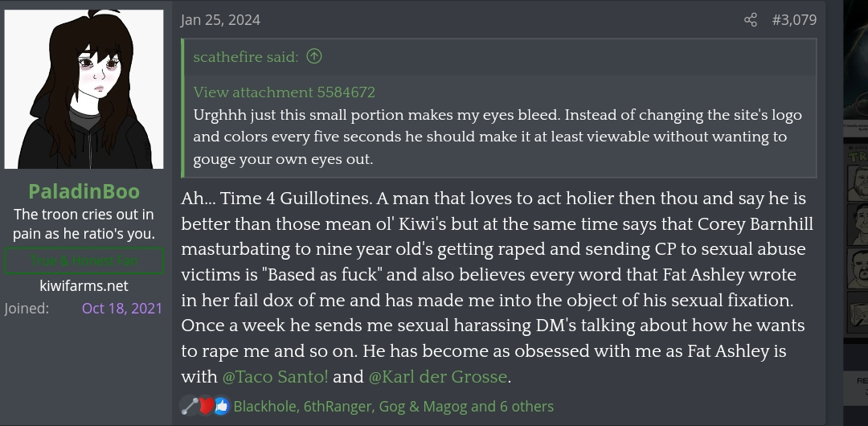The height and width of the screenshot is (426, 868).
Task: Jump to quoted post via up-arrow icon
Action: pyautogui.click(x=314, y=56)
